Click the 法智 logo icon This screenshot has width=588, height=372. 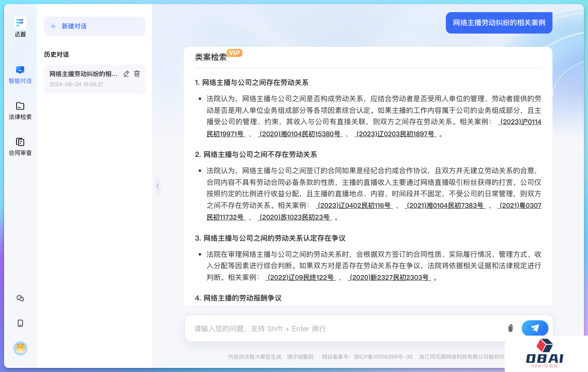[20, 23]
